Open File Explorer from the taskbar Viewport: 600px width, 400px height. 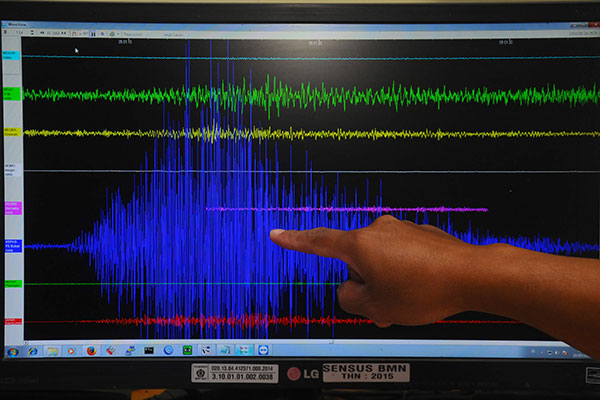(52, 351)
